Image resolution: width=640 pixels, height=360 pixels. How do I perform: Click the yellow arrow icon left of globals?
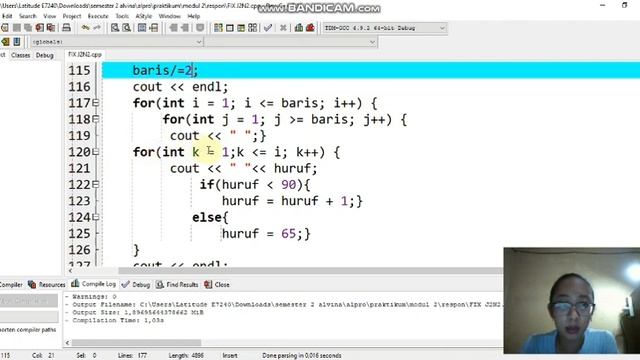5,42
